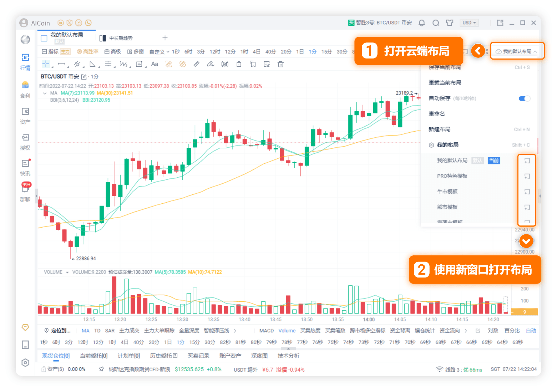Click the 纳斯达克指数期货CFD-新浪 ticker link
The width and height of the screenshot is (557, 392).
coord(140,370)
